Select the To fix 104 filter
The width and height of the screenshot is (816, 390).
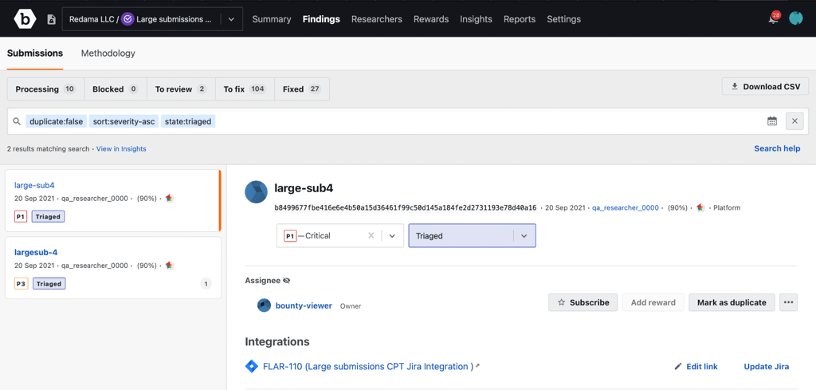tap(245, 89)
